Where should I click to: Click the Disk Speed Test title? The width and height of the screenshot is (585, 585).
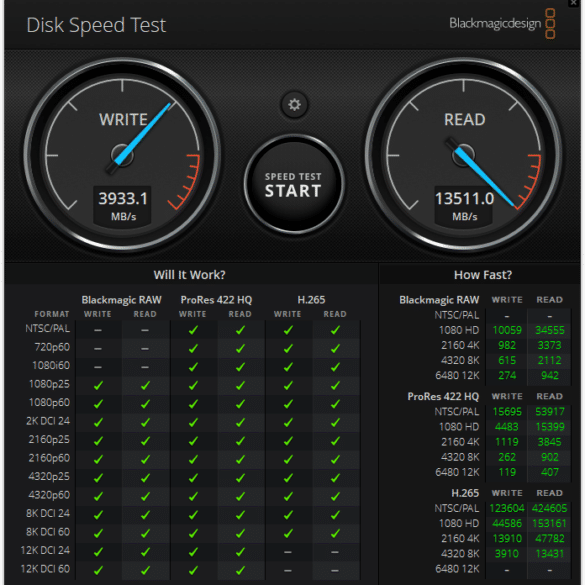pos(96,25)
